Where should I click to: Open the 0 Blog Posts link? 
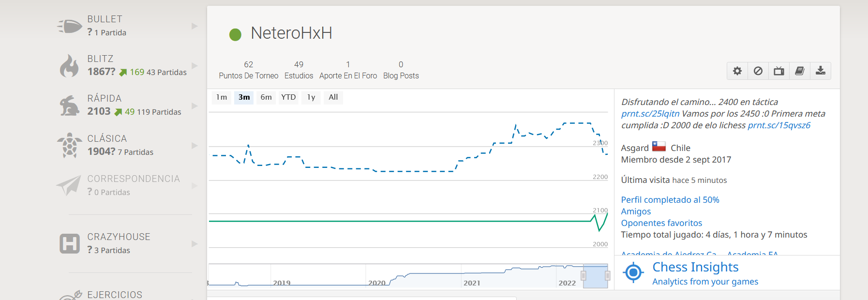[401, 70]
